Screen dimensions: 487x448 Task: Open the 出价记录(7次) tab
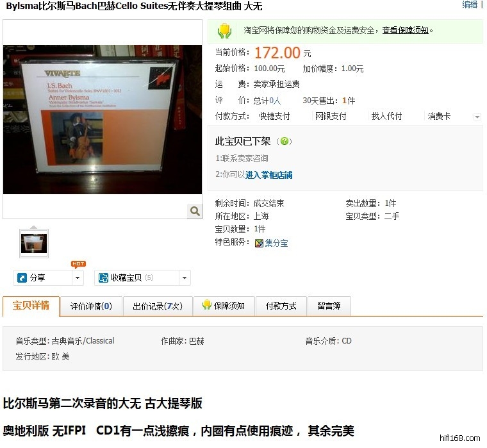point(158,306)
